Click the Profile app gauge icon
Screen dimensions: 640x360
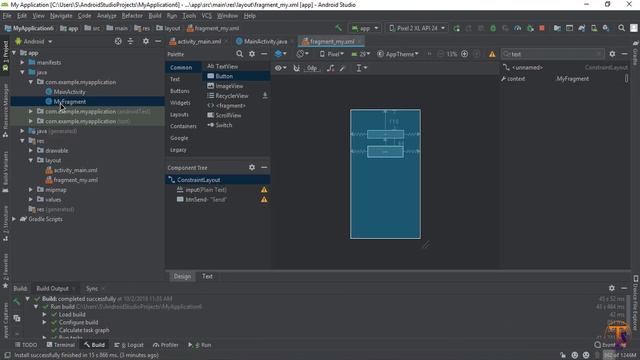pos(518,28)
